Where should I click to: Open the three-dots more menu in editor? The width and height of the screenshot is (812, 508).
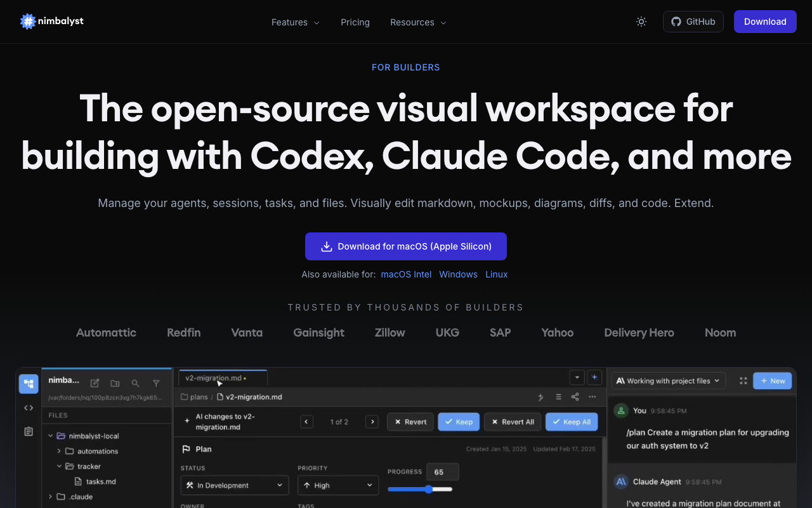coord(593,397)
